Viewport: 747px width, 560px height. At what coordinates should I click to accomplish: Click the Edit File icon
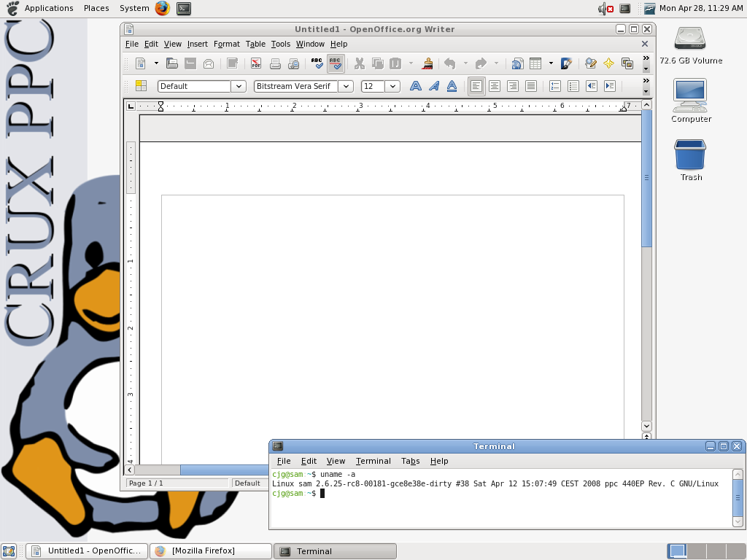[233, 63]
